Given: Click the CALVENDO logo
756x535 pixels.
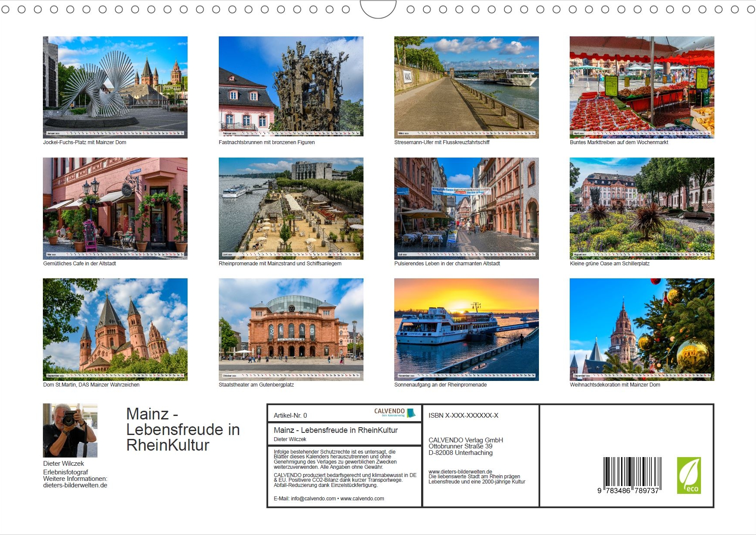Looking at the screenshot, I should (394, 413).
